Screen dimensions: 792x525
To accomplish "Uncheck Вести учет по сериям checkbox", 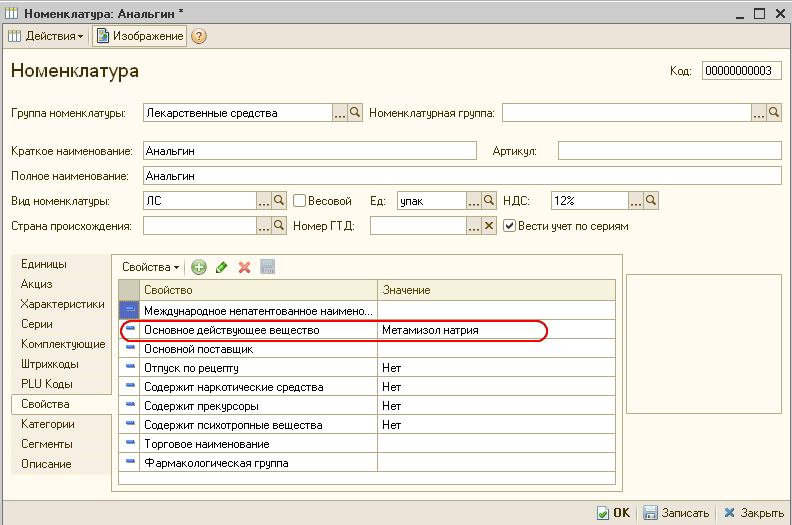I will click(x=509, y=226).
